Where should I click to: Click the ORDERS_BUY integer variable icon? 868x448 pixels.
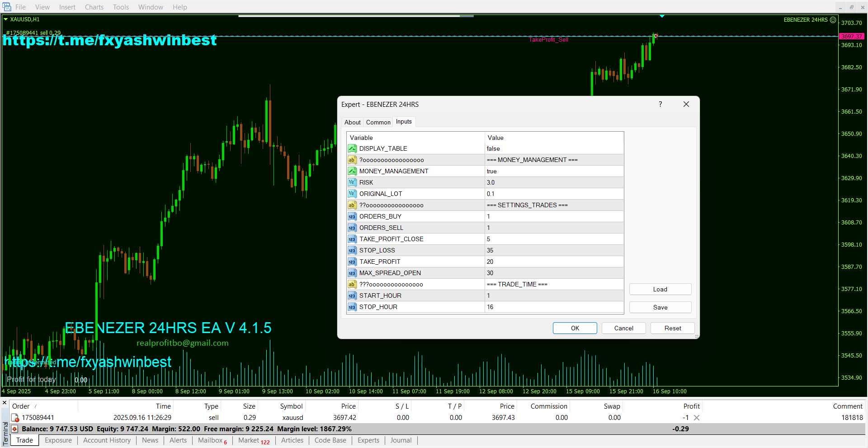(352, 216)
